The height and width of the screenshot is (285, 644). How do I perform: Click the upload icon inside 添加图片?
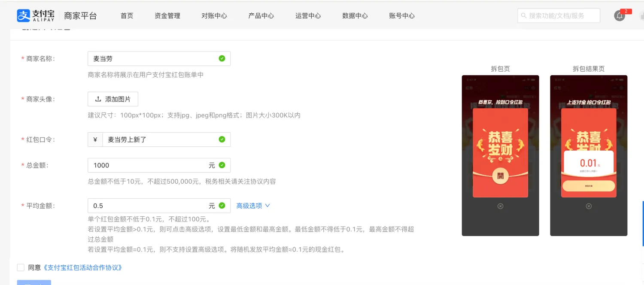point(99,99)
